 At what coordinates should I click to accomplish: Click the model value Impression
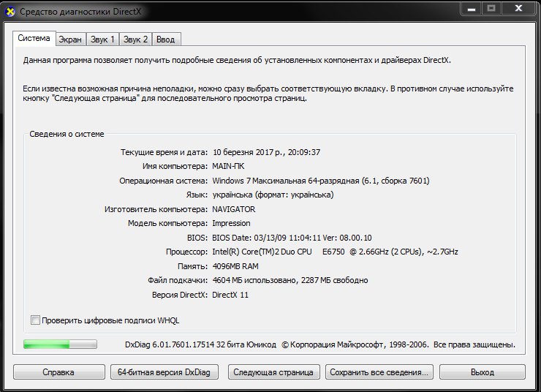point(231,224)
